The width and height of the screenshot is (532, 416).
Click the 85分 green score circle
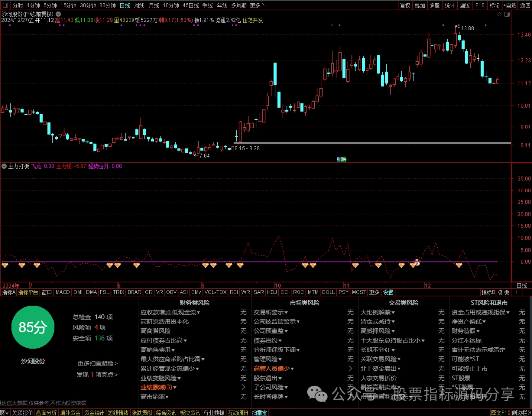pos(33,327)
